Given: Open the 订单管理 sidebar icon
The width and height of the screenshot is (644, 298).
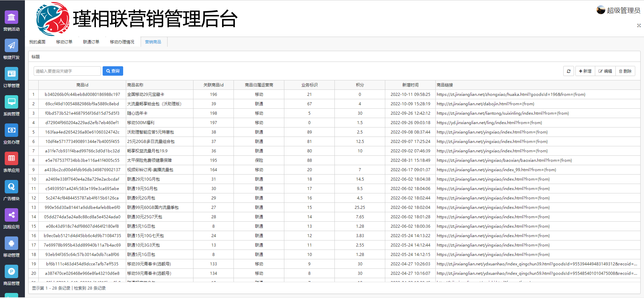Looking at the screenshot, I should [11, 74].
